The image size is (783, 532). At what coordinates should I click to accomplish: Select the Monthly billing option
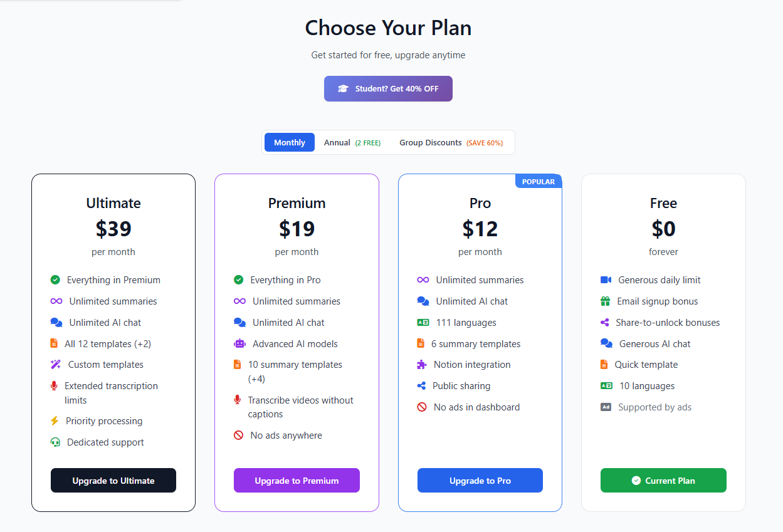pyautogui.click(x=289, y=142)
